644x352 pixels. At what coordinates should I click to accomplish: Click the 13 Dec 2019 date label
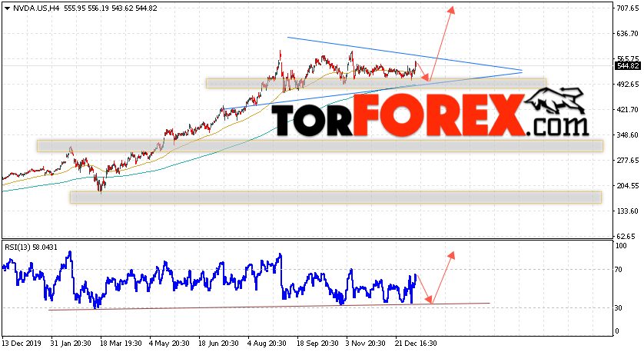click(x=20, y=344)
